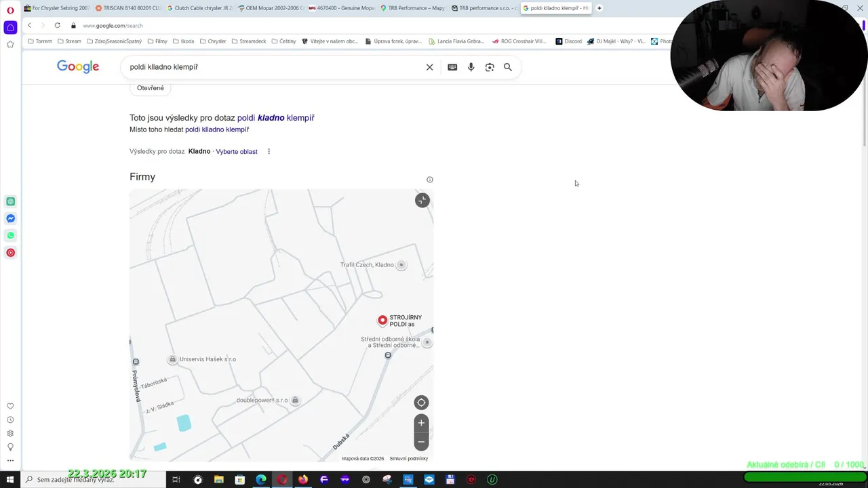This screenshot has height=488, width=868.
Task: Open Messenger in the Opera sidebar
Action: tap(10, 218)
